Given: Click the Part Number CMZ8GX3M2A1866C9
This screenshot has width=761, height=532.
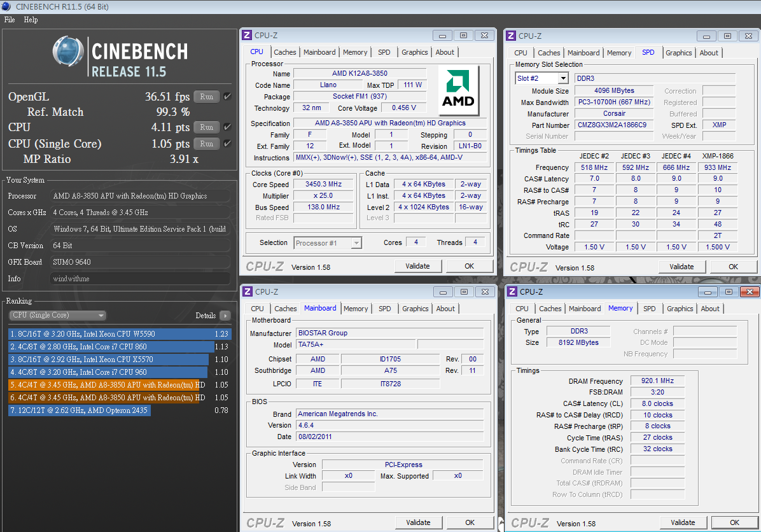Looking at the screenshot, I should tap(614, 125).
